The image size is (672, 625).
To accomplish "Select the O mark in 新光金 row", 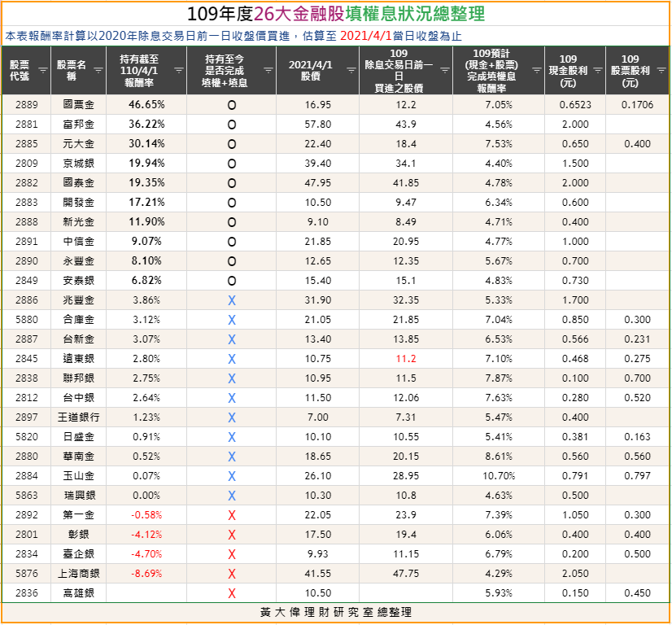I will [231, 222].
